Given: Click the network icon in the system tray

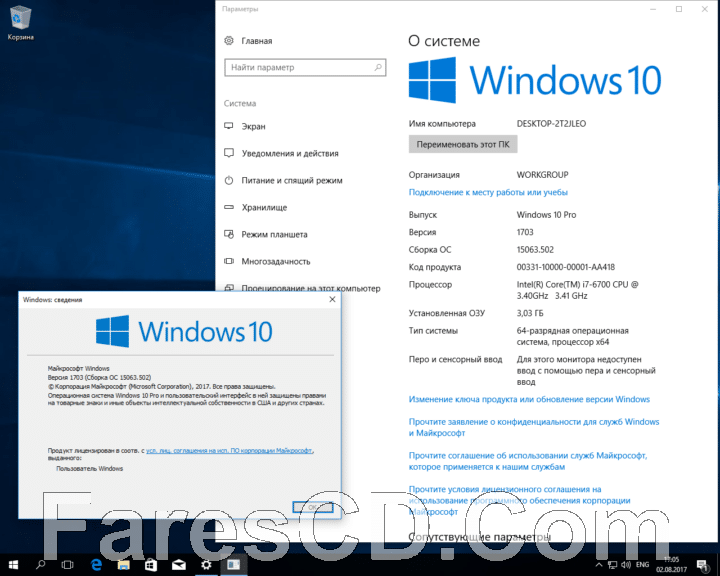Looking at the screenshot, I should coord(613,565).
